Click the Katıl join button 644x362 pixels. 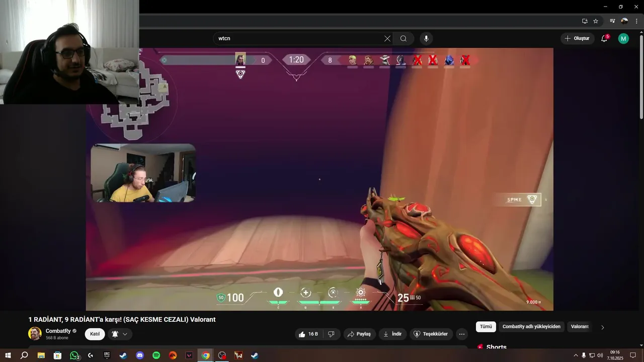[95, 334]
